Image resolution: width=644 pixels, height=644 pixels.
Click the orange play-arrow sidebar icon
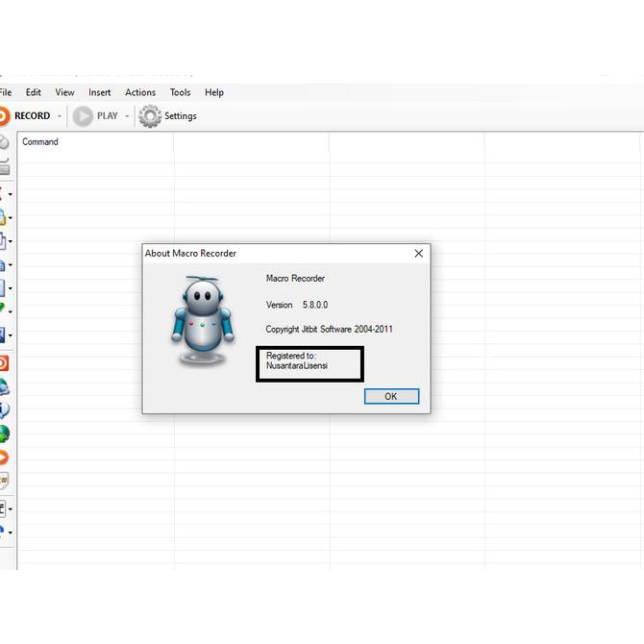pos(4,458)
